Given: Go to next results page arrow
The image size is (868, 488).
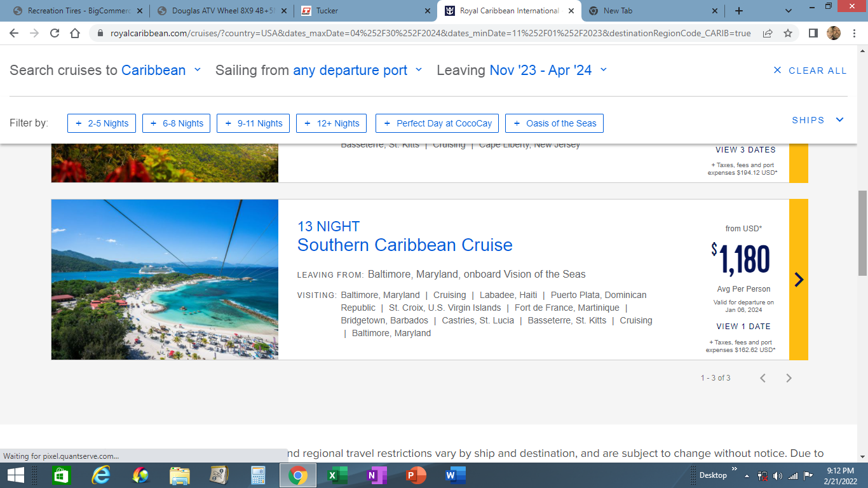Looking at the screenshot, I should click(789, 378).
